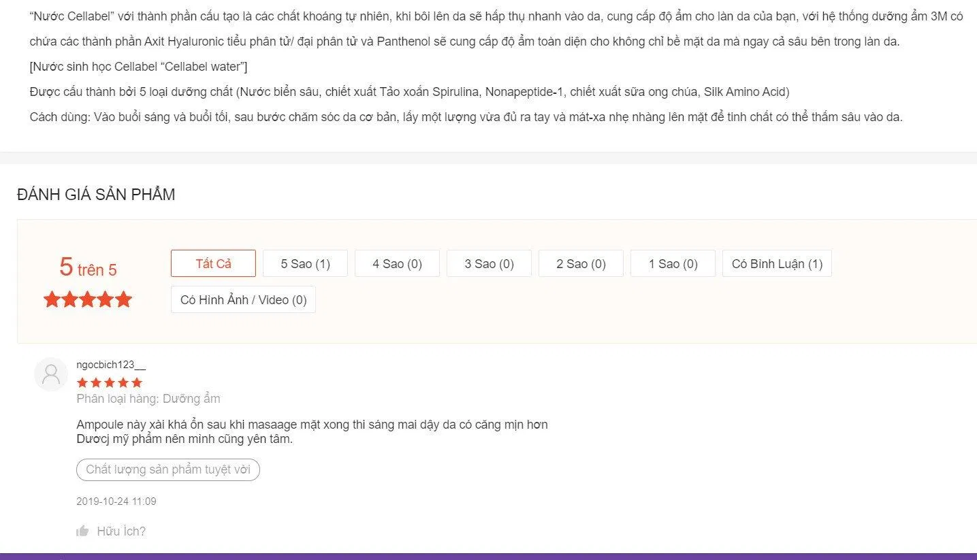Open the reviewer's grey avatar icon

(x=51, y=374)
